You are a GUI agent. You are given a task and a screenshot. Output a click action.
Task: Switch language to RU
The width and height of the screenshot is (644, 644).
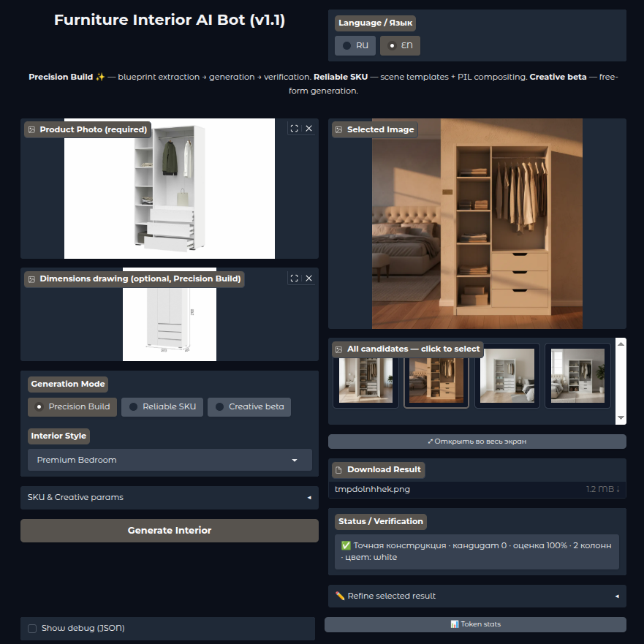[x=355, y=45]
